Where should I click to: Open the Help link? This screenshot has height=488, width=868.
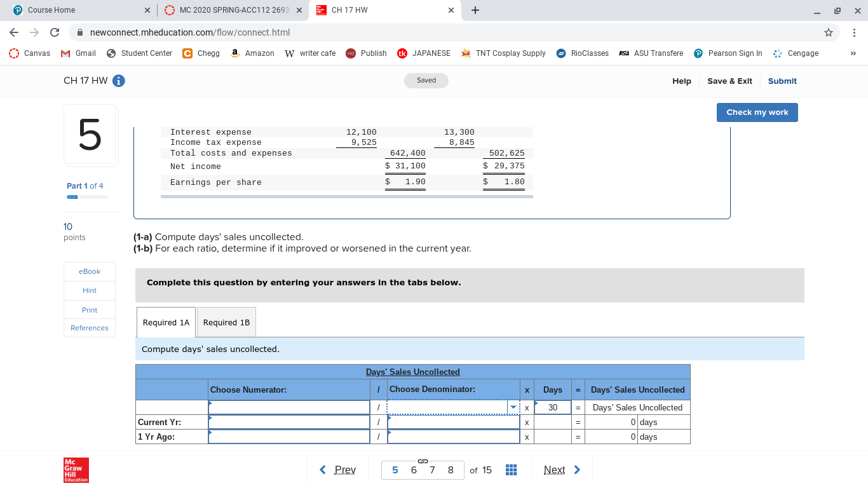click(x=682, y=81)
